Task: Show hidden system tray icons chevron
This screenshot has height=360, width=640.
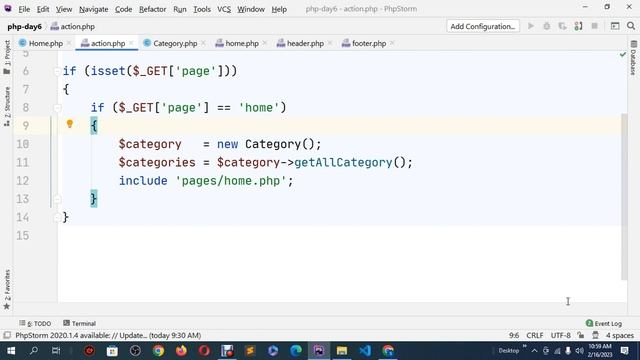Action: [534, 351]
